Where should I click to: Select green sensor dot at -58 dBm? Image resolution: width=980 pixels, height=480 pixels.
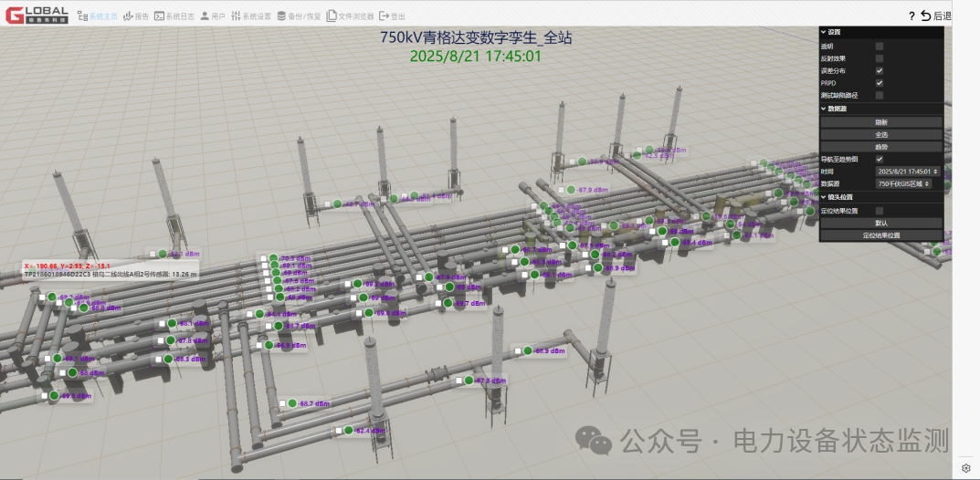pyautogui.click(x=72, y=372)
